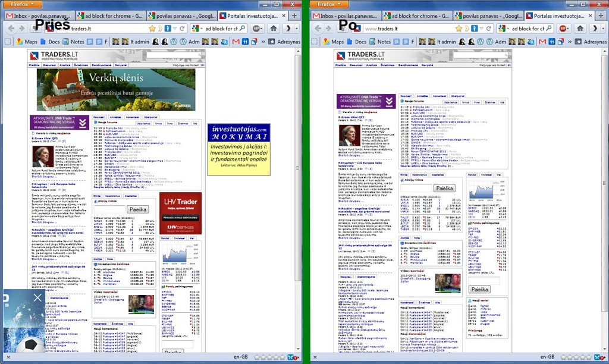Image resolution: width=609 pixels, height=364 pixels.
Task: Reload the page in the right window
Action: pos(489,29)
